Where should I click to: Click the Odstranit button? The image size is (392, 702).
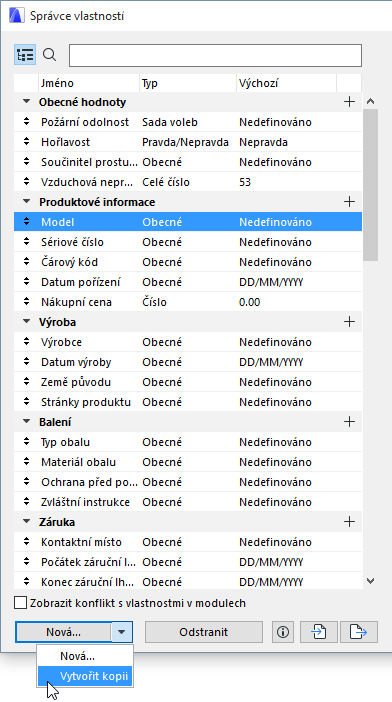click(204, 632)
